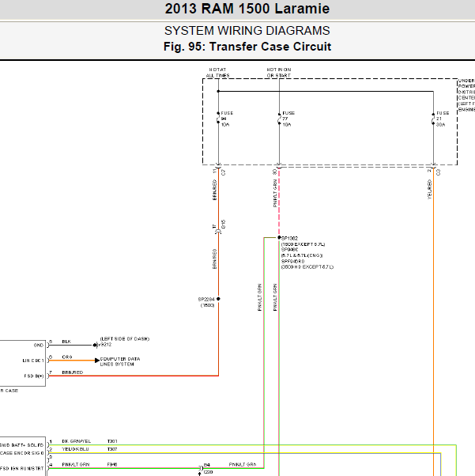Click the ORG wire color label
This screenshot has width=475, height=476.
[67, 357]
